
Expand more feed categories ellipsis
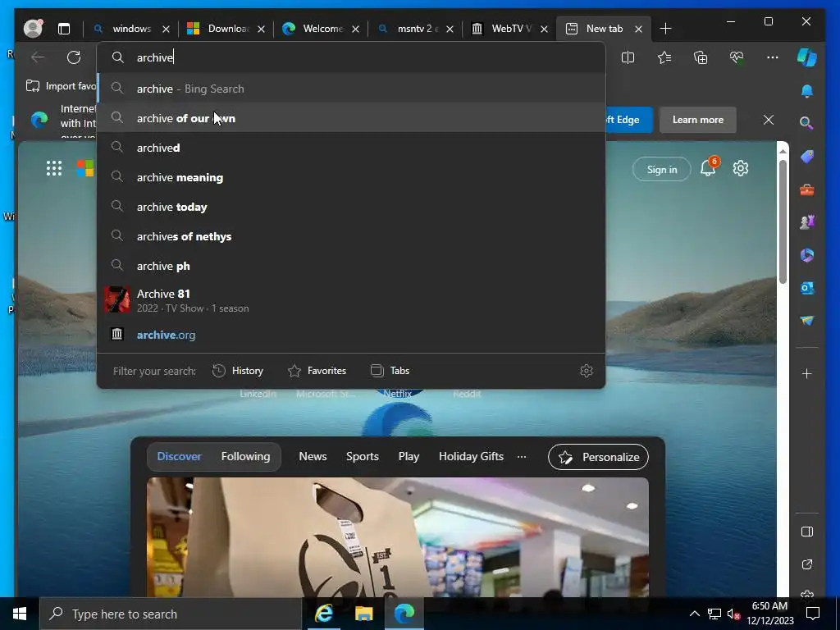pyautogui.click(x=521, y=457)
